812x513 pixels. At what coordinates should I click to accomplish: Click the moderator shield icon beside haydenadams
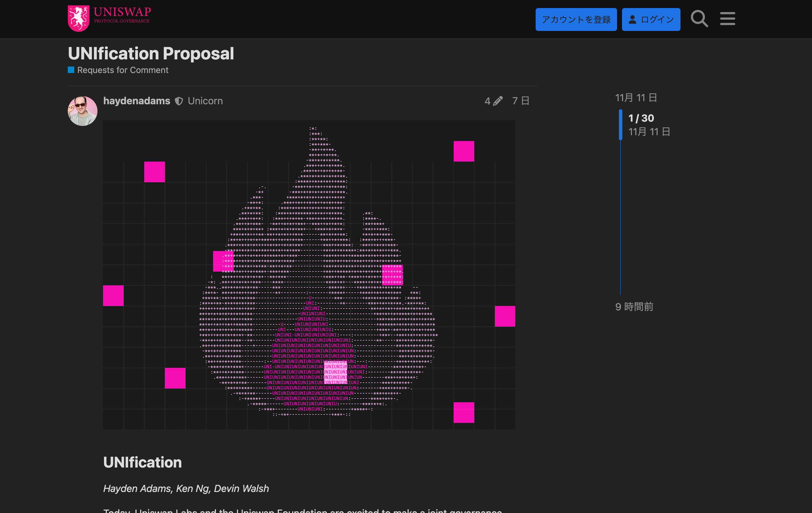click(x=179, y=101)
